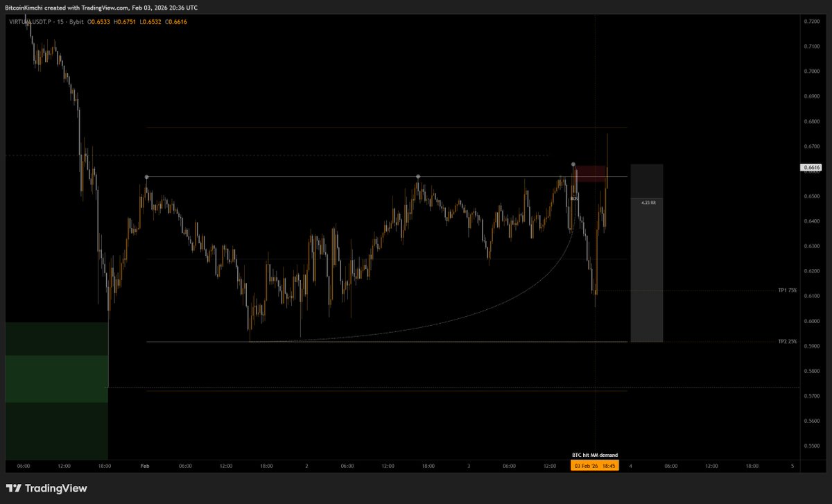Click the header text 'BitcoinKimchi created with TradingView.com'
Screen dimensions: 832x504
(68, 6)
